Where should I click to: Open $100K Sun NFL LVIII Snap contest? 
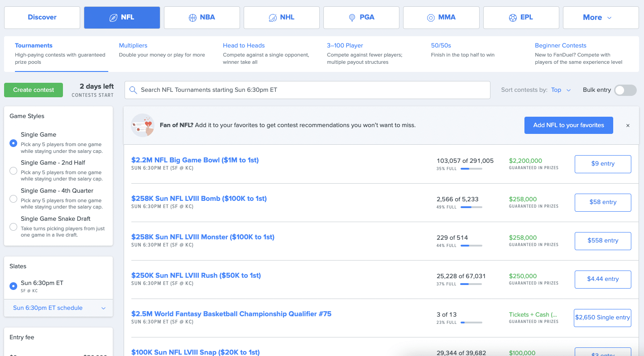pyautogui.click(x=196, y=352)
